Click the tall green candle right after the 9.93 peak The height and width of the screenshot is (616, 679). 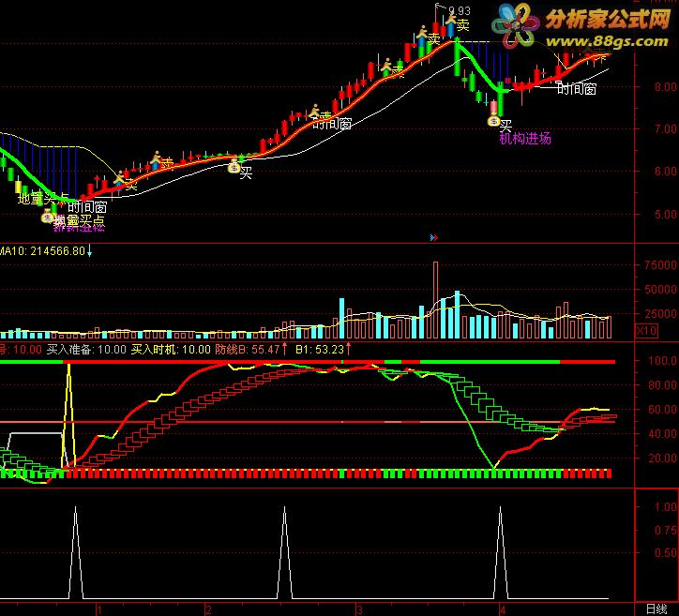click(458, 56)
